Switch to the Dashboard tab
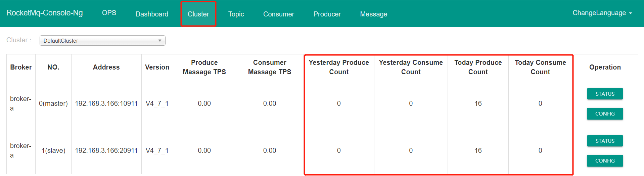Image resolution: width=644 pixels, height=176 pixels. (152, 14)
